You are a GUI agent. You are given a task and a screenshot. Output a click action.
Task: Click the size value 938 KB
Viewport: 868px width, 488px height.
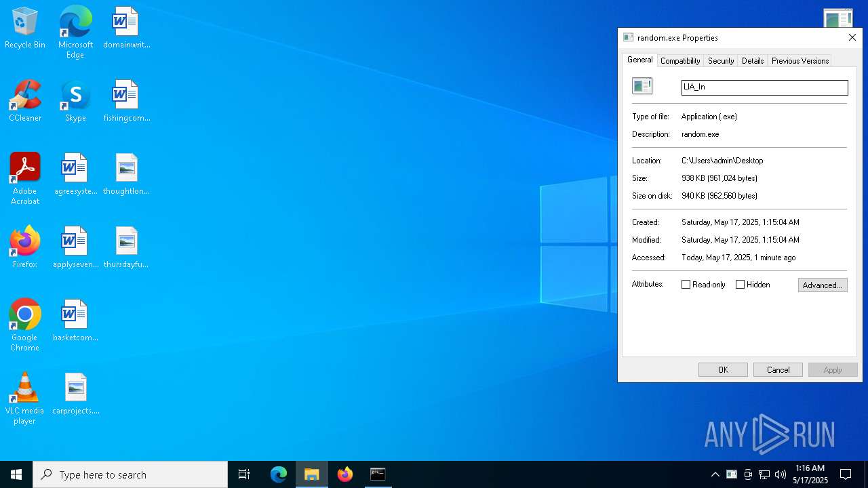click(x=719, y=178)
